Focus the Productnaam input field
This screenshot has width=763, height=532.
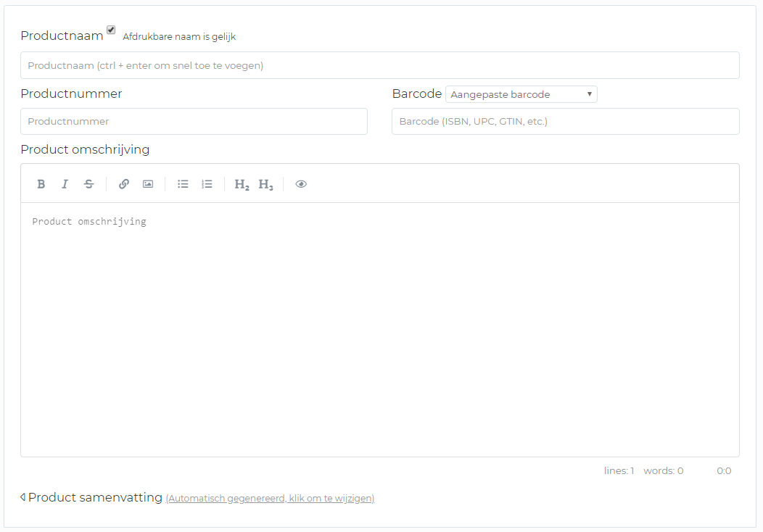point(380,66)
